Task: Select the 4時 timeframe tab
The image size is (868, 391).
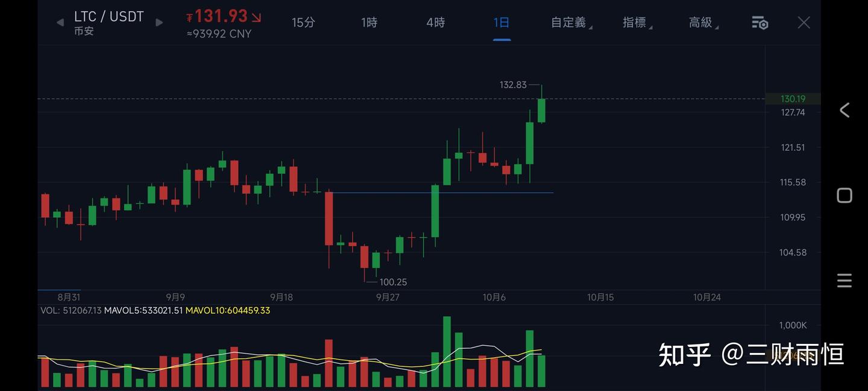Action: tap(435, 22)
